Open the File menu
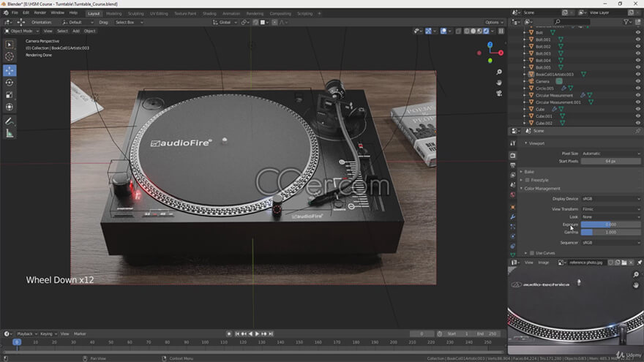The width and height of the screenshot is (644, 362). 15,13
